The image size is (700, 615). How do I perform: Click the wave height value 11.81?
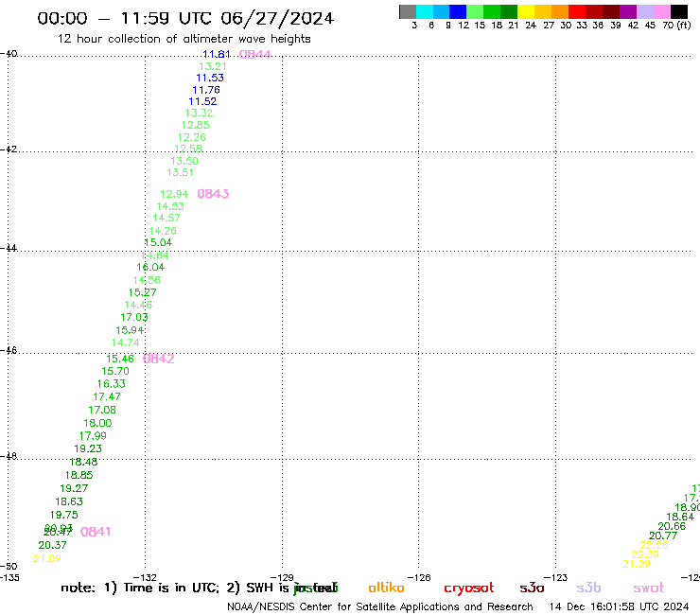[217, 55]
